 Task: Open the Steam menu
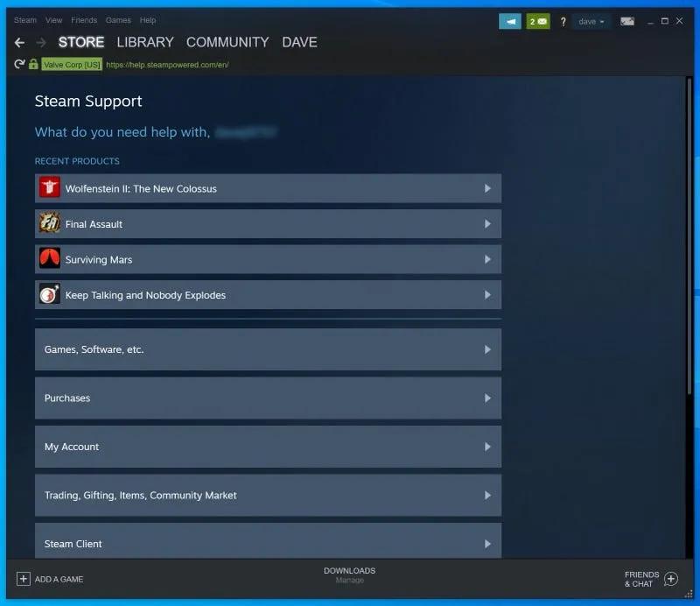point(24,19)
